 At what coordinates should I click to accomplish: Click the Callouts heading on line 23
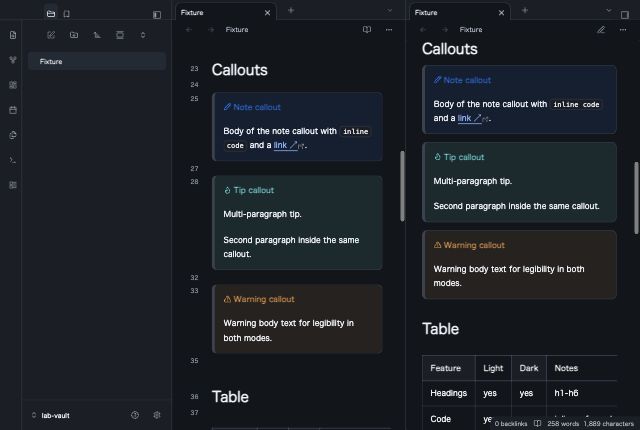point(240,70)
